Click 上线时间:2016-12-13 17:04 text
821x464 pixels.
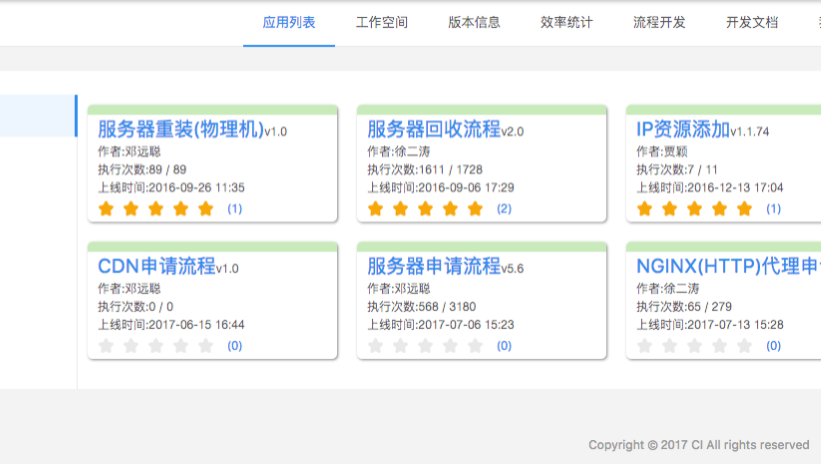click(x=709, y=187)
